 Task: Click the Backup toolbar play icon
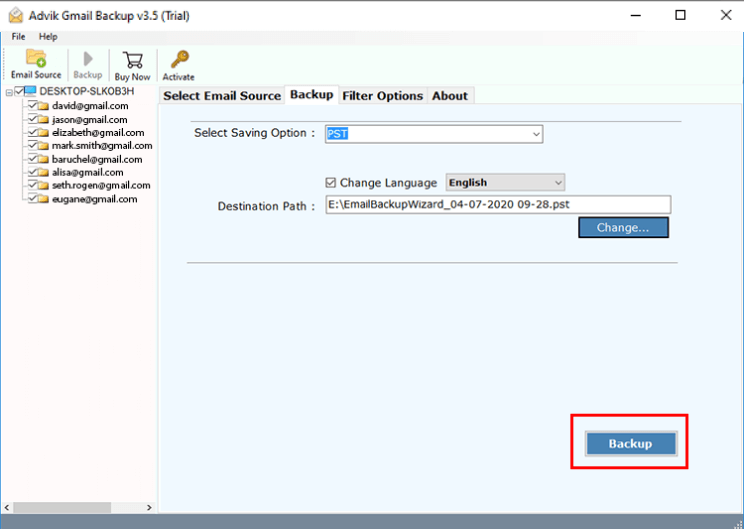point(88,59)
